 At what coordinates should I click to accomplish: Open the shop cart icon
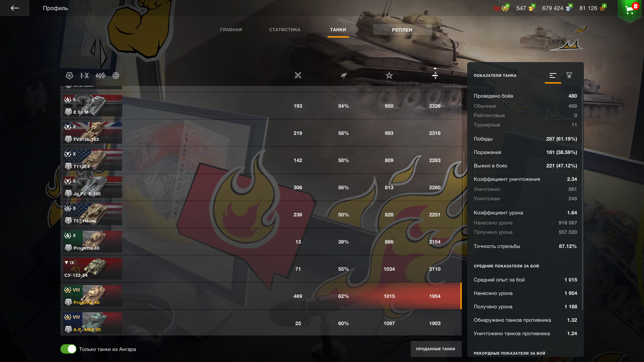tap(630, 9)
